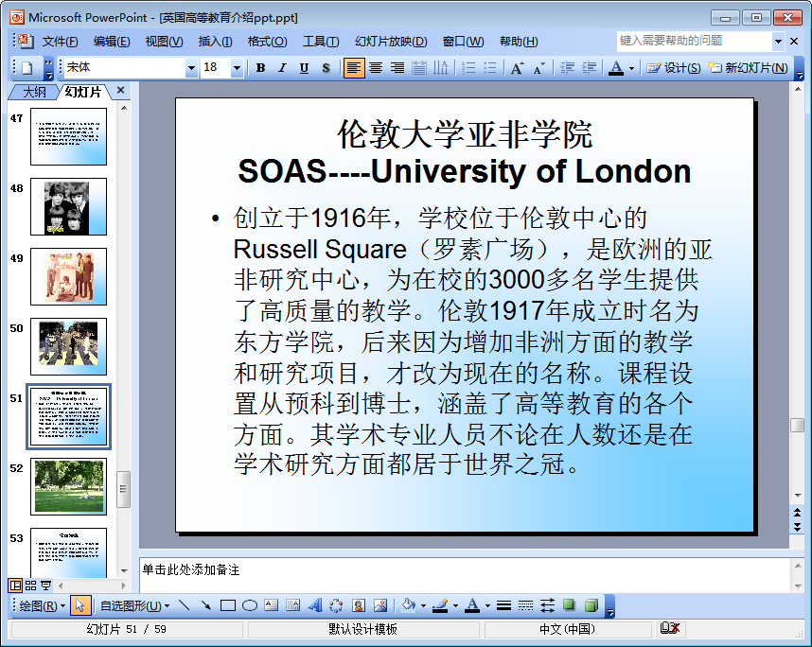
Task: Click Change Text Direction icon
Action: coord(441,68)
